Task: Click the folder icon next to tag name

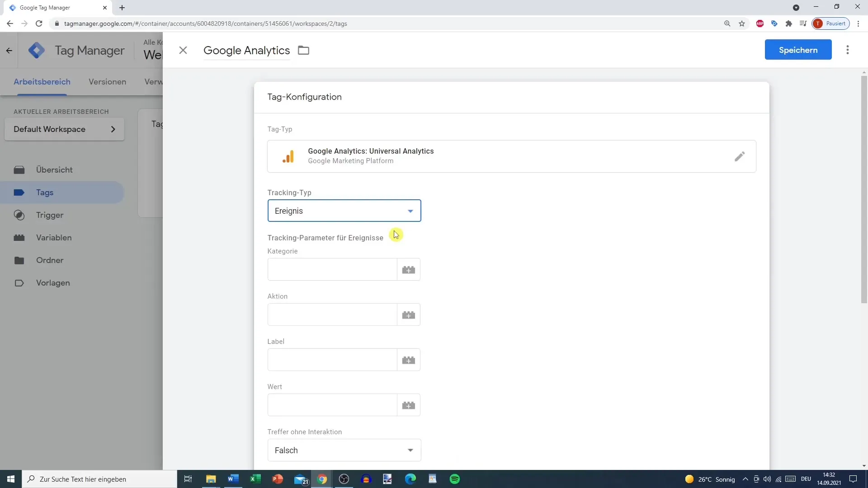Action: pos(303,50)
